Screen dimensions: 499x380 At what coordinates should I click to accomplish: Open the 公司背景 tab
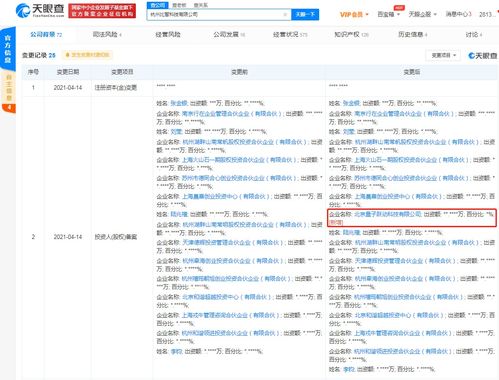click(46, 34)
